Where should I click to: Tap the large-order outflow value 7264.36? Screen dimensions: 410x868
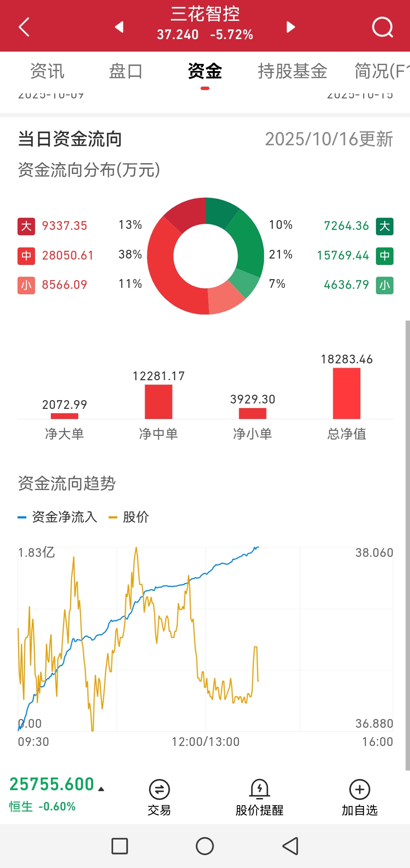click(347, 226)
